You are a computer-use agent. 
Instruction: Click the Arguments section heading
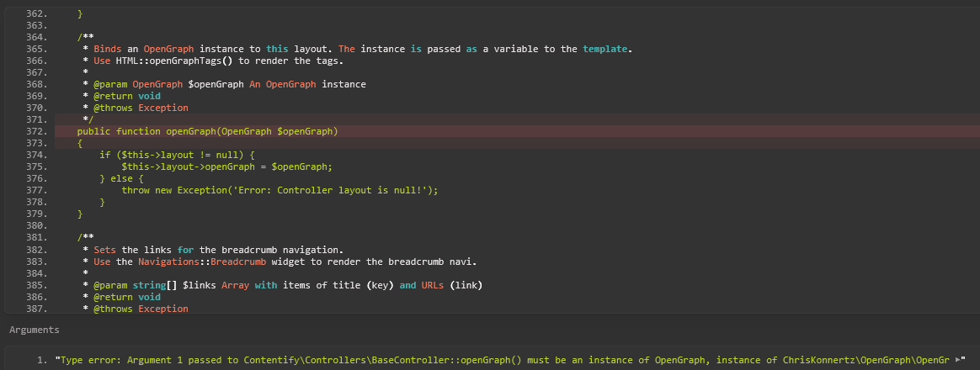(x=35, y=330)
